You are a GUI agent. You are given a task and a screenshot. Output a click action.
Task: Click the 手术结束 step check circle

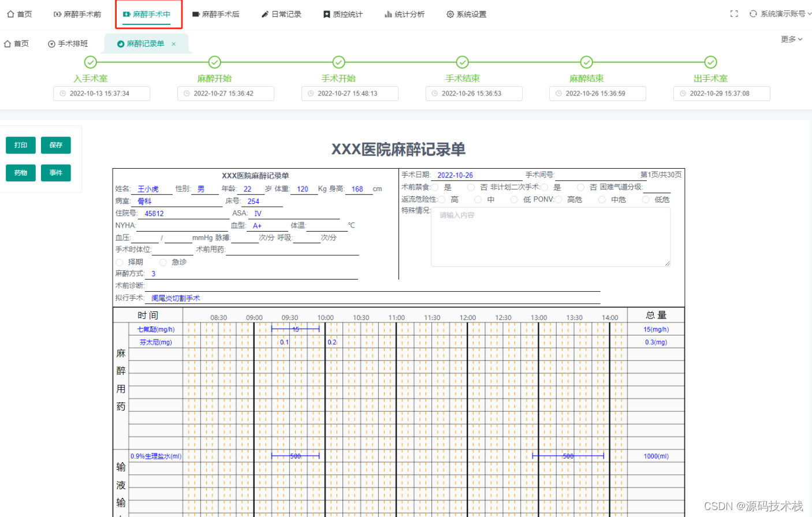[x=463, y=62]
